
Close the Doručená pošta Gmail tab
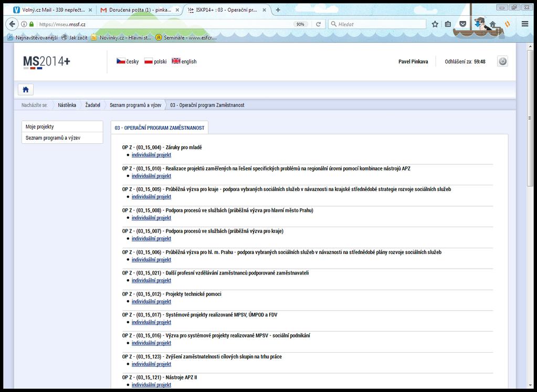pos(177,10)
